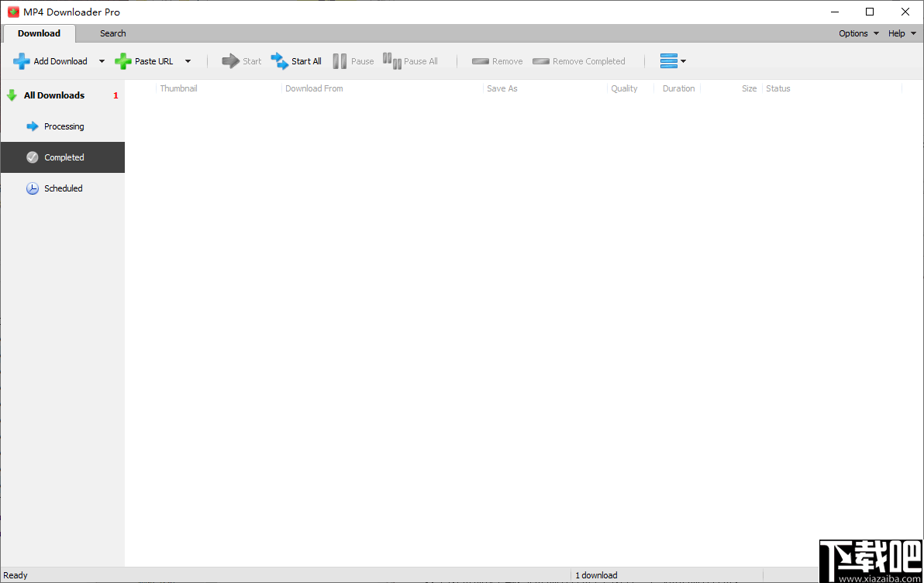Click the Status column header
Screen dimensions: 924x583
(777, 88)
